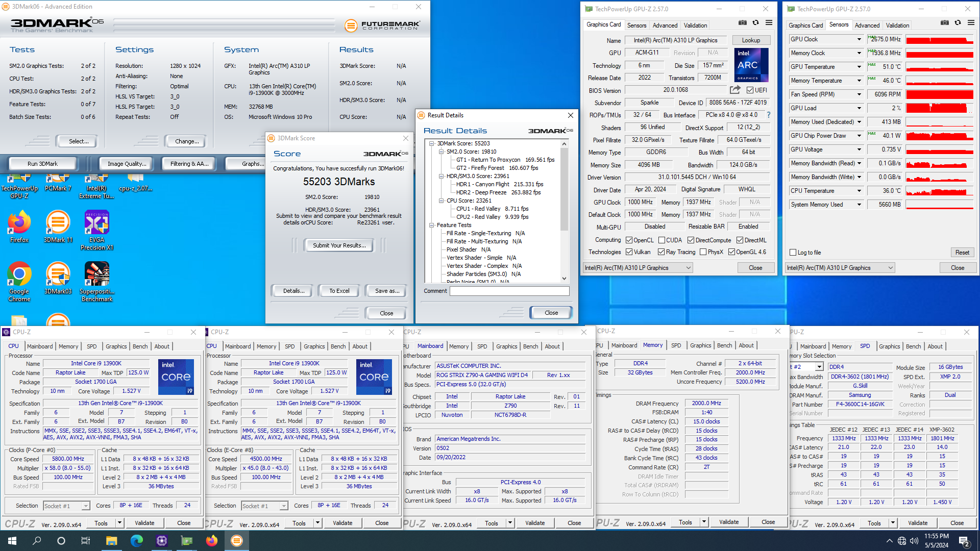
Task: Toggle CUDA checkbox
Action: (x=661, y=240)
